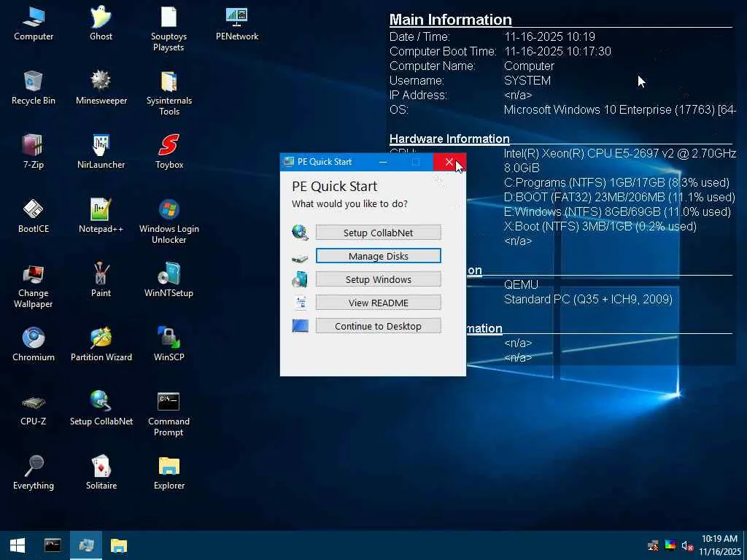The image size is (747, 560).
Task: Select the Everything search icon
Action: (34, 473)
